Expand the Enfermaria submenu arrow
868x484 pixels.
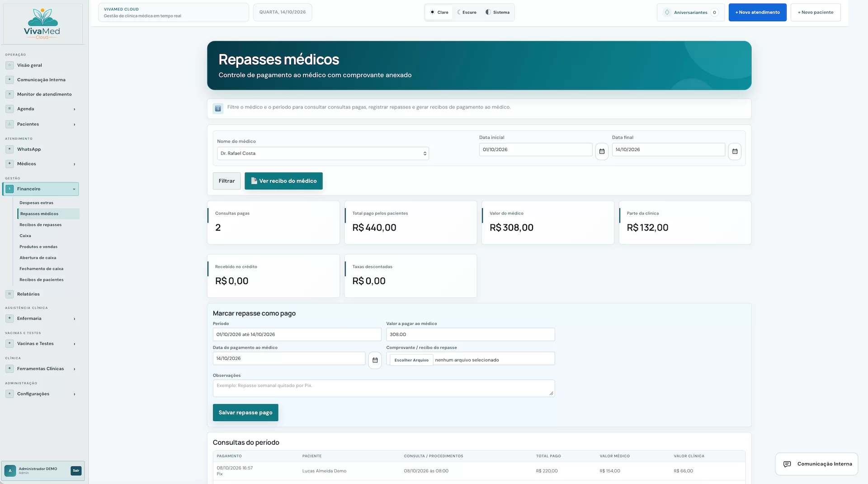(75, 319)
